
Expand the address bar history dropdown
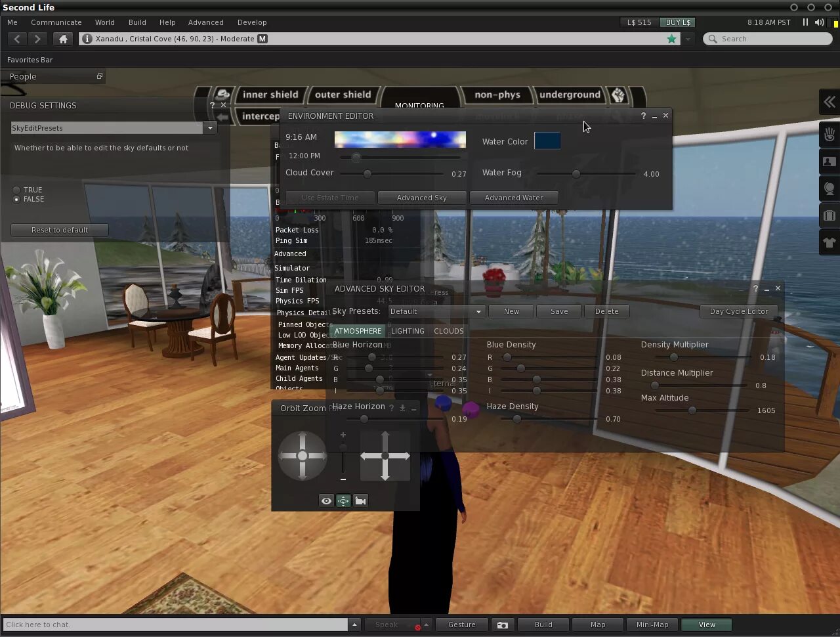tap(687, 39)
